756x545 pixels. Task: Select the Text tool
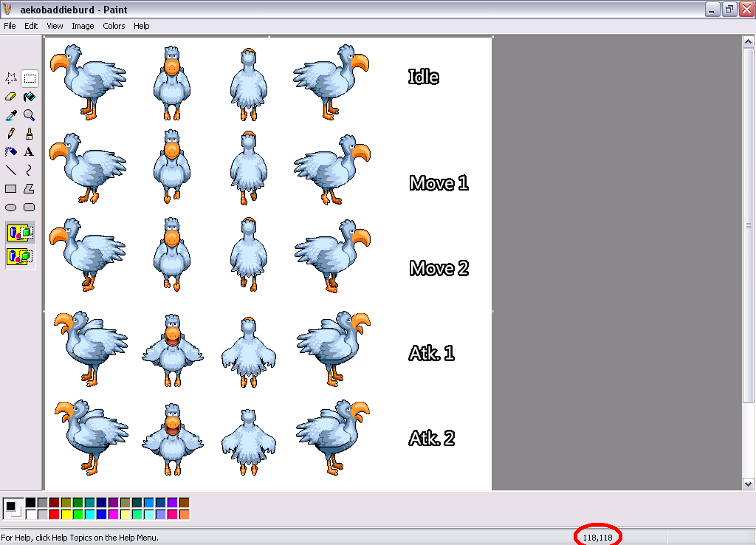click(29, 151)
